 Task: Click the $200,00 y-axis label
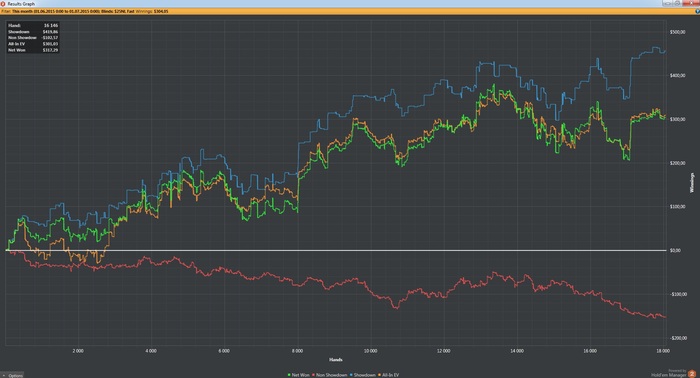coord(677,163)
